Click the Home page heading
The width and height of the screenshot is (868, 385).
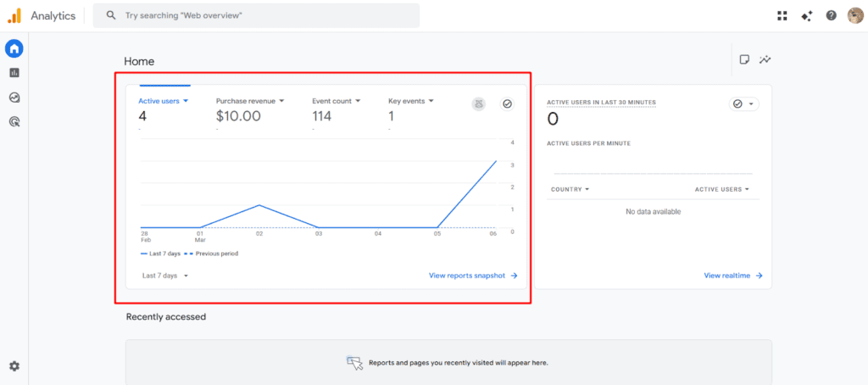click(x=139, y=62)
